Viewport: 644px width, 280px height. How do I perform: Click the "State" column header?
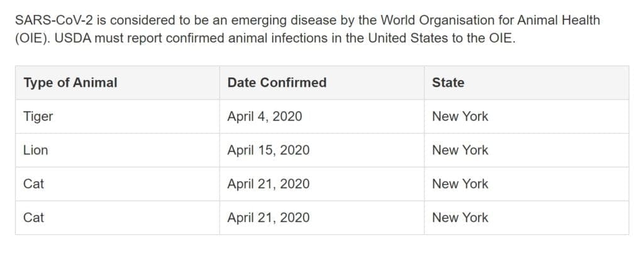(526, 82)
